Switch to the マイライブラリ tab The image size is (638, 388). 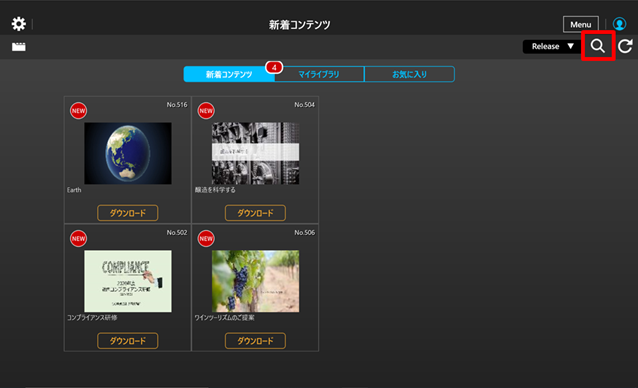pos(319,74)
